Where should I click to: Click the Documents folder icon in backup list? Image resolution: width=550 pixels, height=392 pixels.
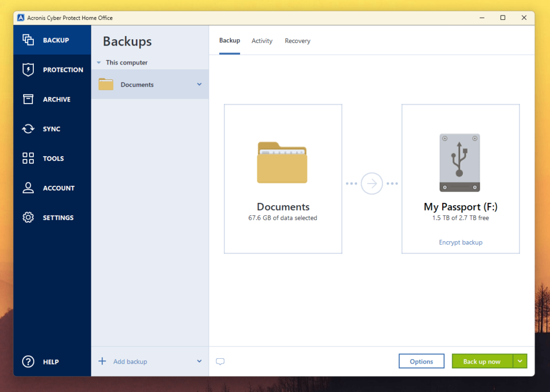click(106, 84)
